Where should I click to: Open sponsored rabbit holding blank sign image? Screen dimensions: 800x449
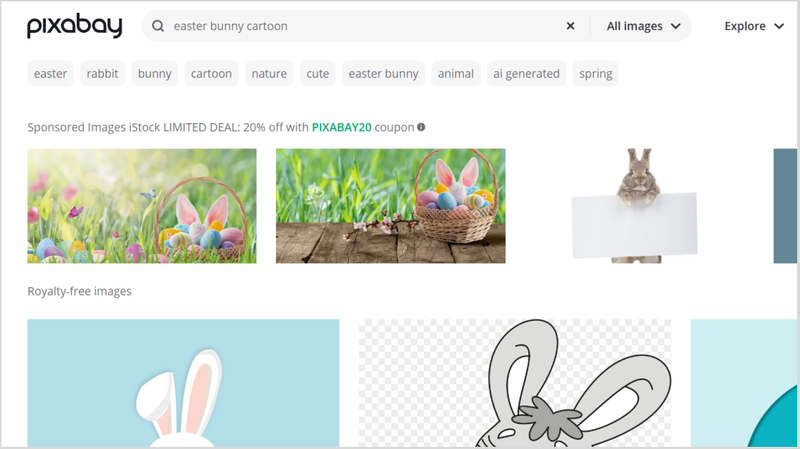point(634,206)
